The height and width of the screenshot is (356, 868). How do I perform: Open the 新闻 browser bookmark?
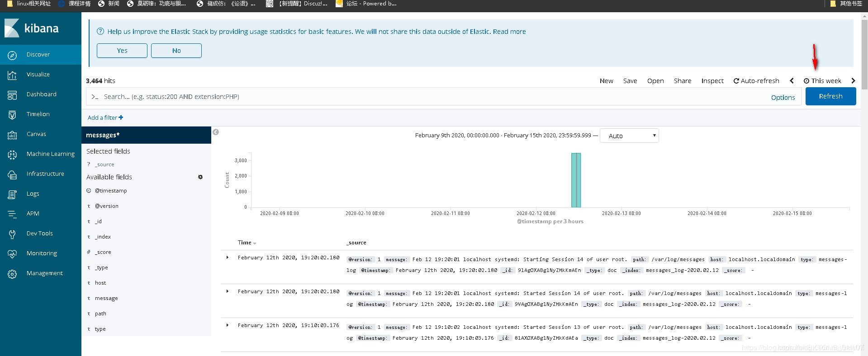[x=109, y=4]
